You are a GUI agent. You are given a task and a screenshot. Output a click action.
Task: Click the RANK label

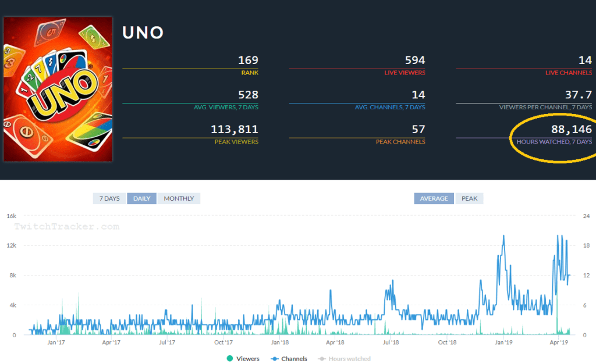pyautogui.click(x=250, y=73)
